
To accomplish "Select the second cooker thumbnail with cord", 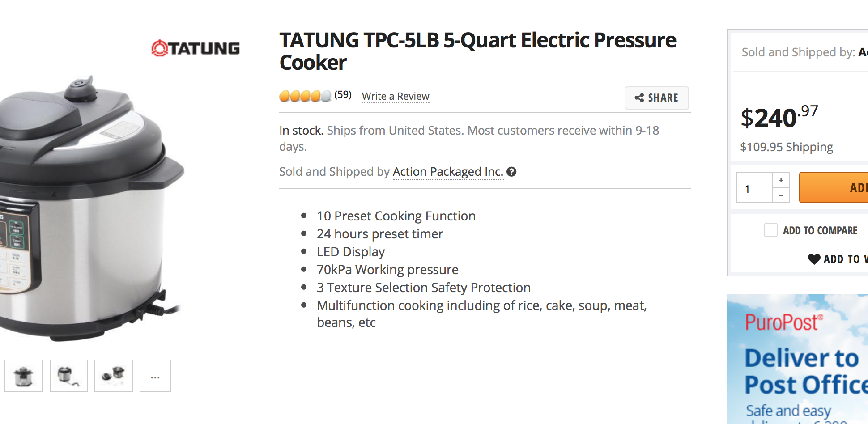I will point(69,376).
